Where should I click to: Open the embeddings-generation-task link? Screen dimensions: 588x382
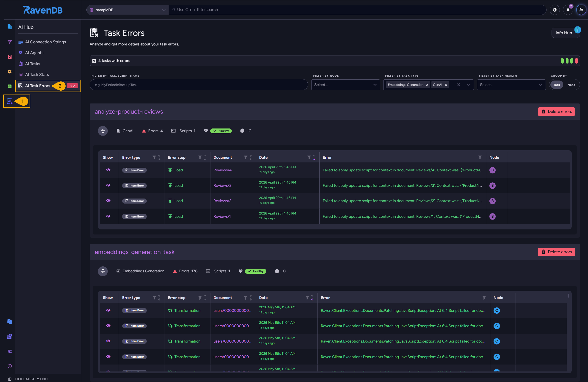134,252
